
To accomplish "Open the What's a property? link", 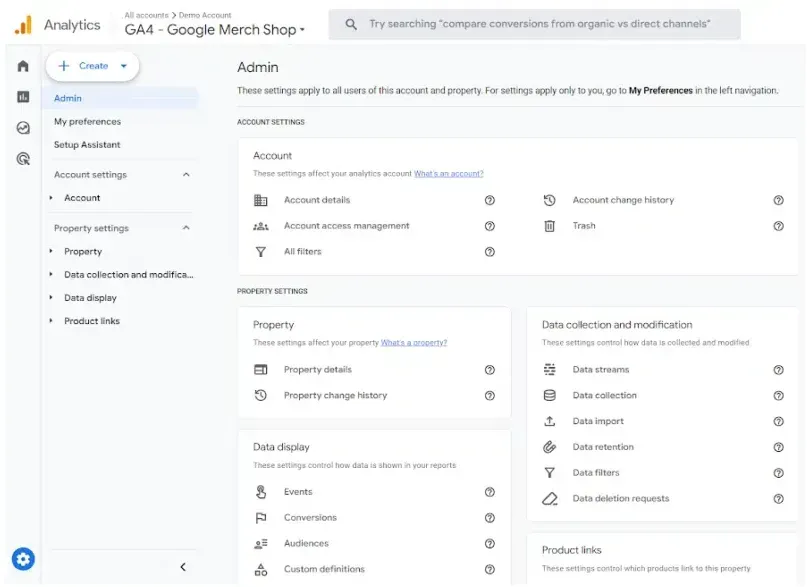I will tap(414, 343).
